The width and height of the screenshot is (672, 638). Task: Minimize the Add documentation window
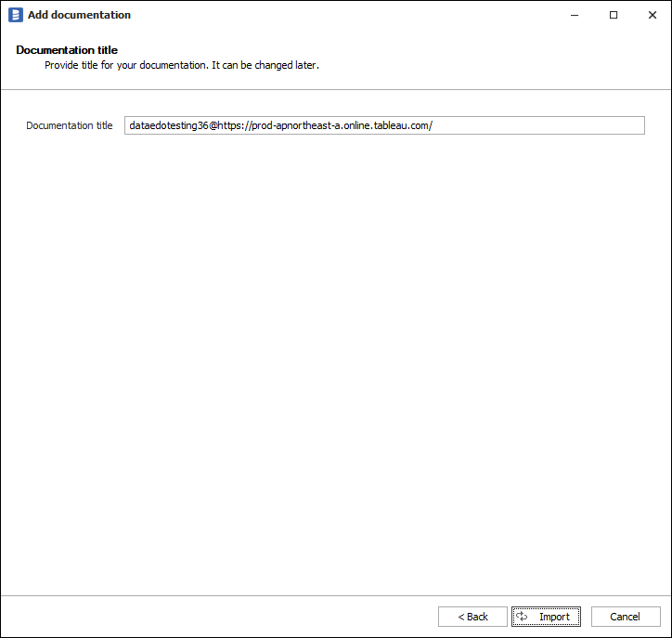pos(571,15)
